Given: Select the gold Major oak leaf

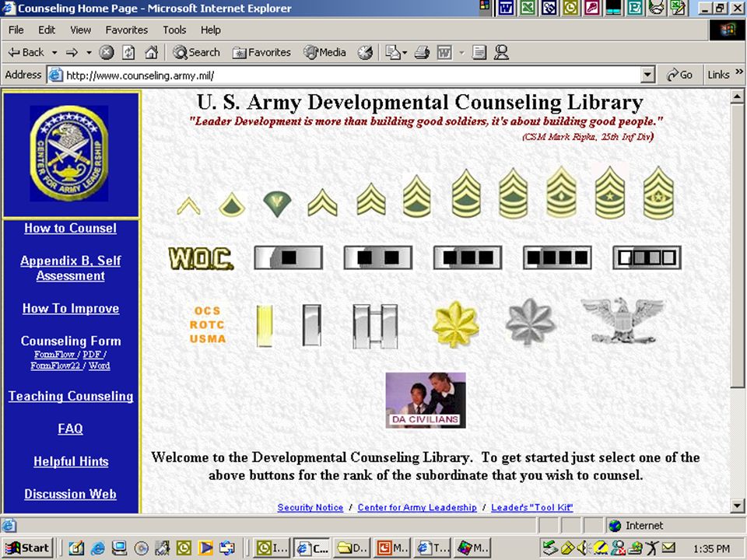Looking at the screenshot, I should (x=455, y=324).
